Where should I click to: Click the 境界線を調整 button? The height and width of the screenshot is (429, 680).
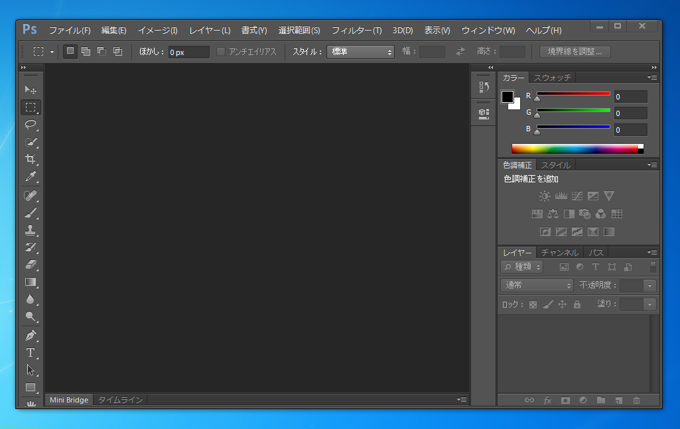575,52
